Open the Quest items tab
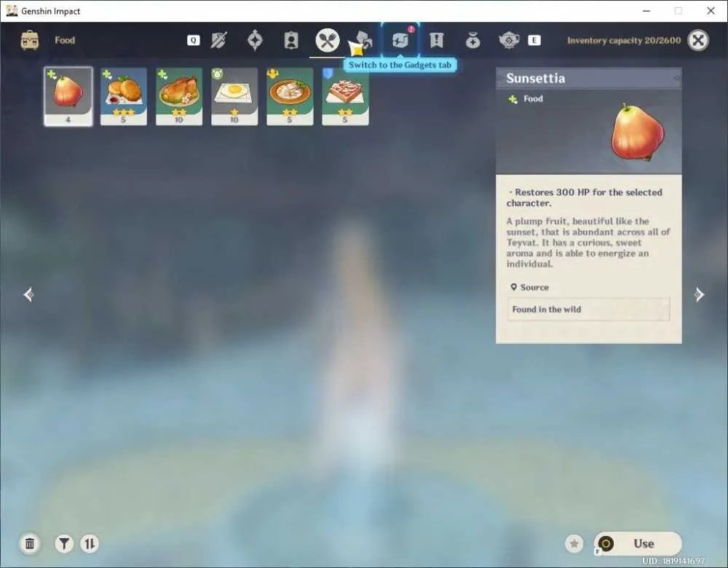 click(x=436, y=40)
